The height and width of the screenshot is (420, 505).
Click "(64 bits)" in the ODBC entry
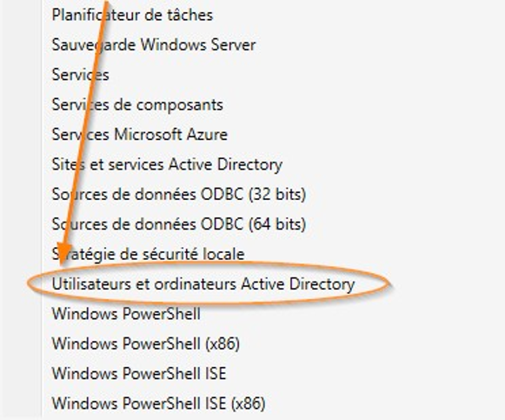click(277, 224)
